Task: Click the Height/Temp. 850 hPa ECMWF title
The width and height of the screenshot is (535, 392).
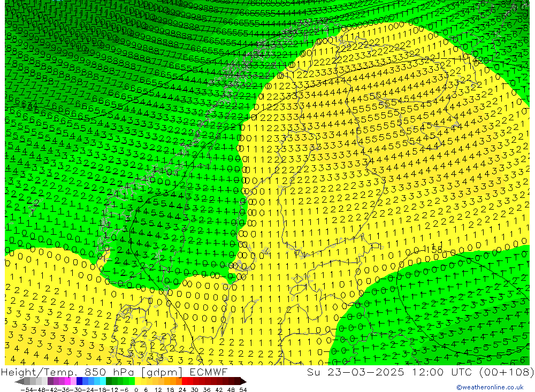Action: pos(114,372)
